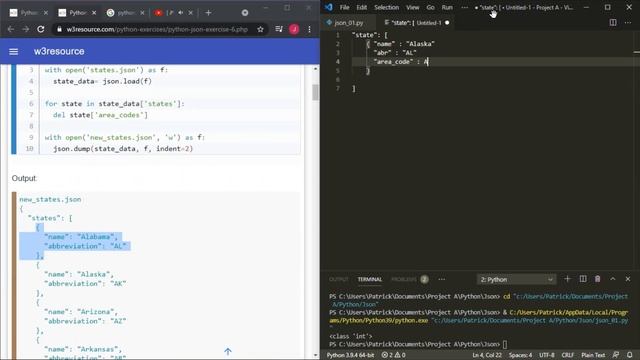Close the terminal panel
The width and height of the screenshot is (640, 360).
point(628,279)
